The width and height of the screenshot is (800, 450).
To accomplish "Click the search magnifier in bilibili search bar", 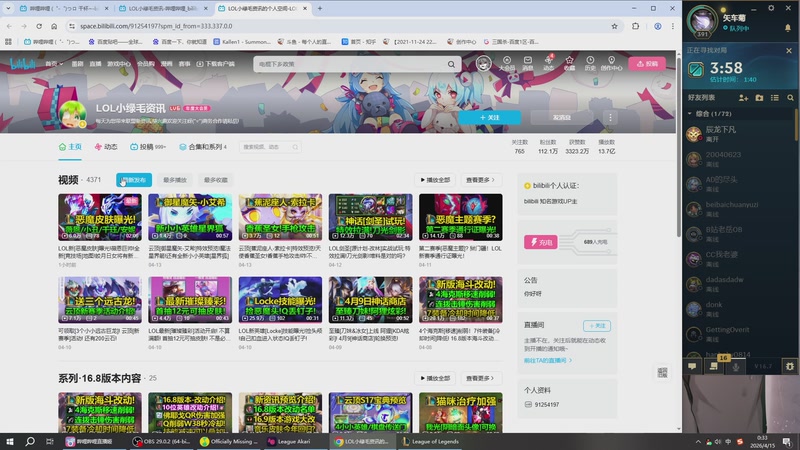I will click(x=451, y=64).
